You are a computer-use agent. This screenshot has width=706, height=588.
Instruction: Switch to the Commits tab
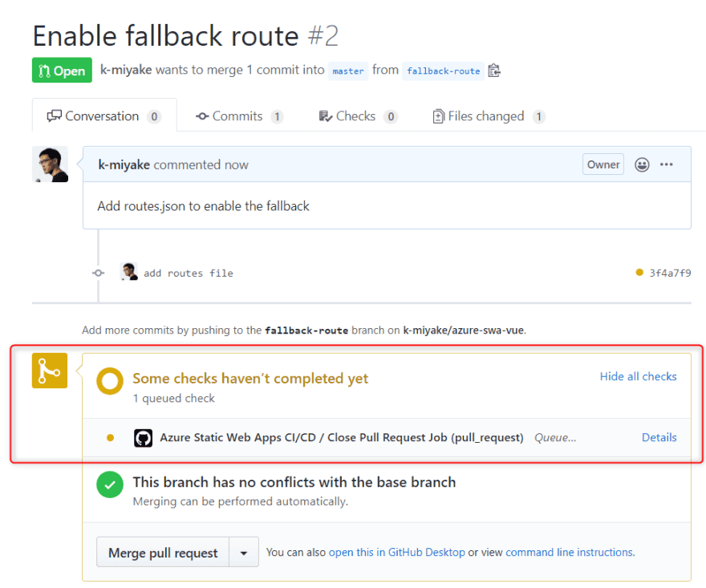click(238, 116)
